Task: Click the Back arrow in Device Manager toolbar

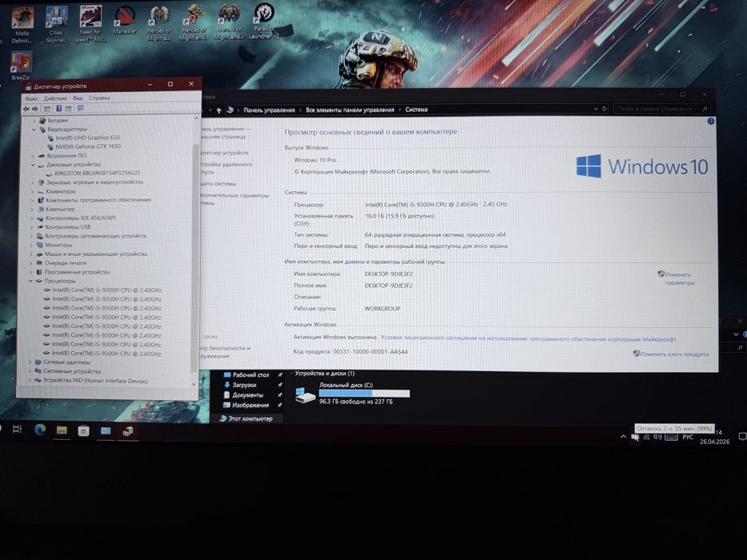Action: pyautogui.click(x=26, y=109)
